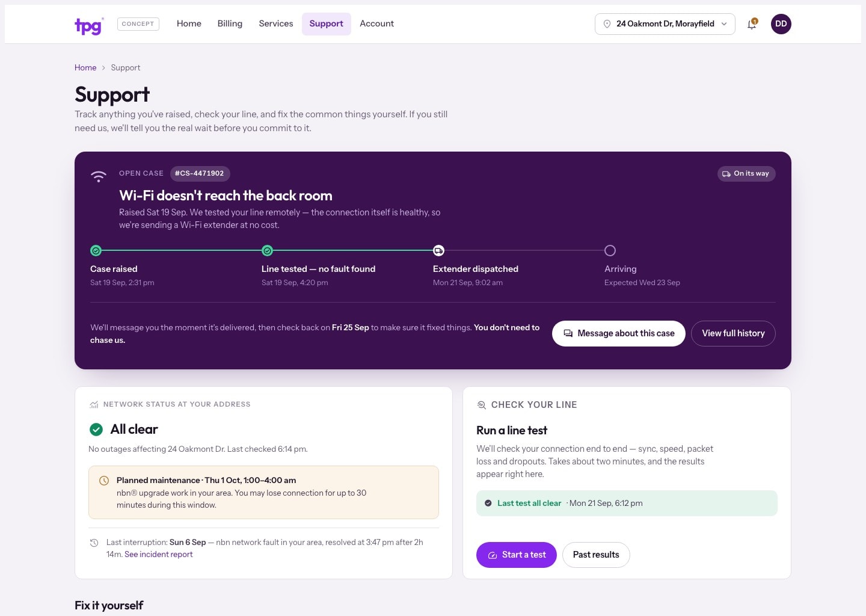This screenshot has width=866, height=616.
Task: Click the On its way status badge
Action: pyautogui.click(x=746, y=173)
